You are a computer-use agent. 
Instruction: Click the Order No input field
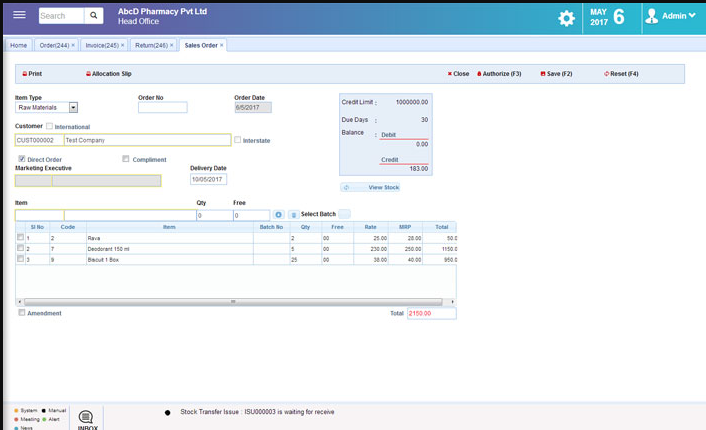coord(162,108)
